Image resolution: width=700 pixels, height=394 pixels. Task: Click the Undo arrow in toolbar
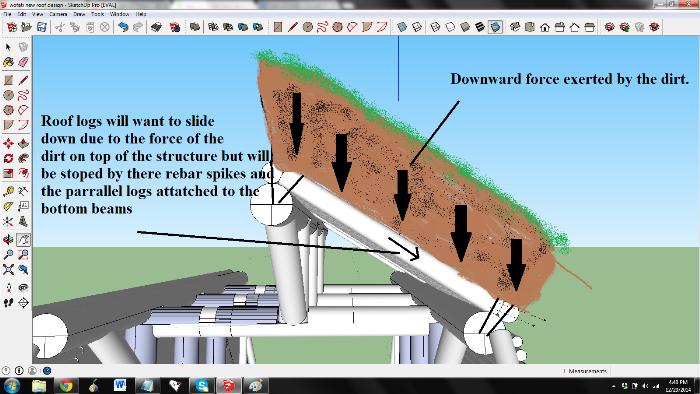coord(123,27)
